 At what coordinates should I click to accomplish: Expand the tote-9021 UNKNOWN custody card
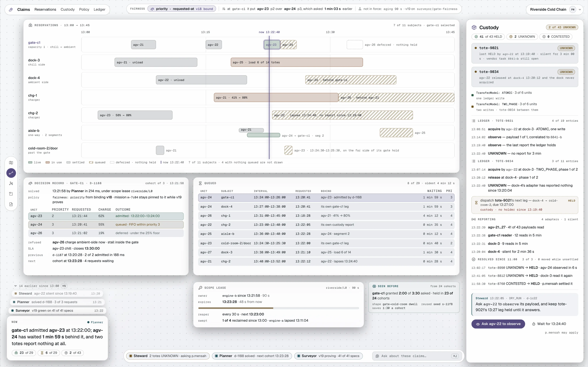click(x=525, y=53)
